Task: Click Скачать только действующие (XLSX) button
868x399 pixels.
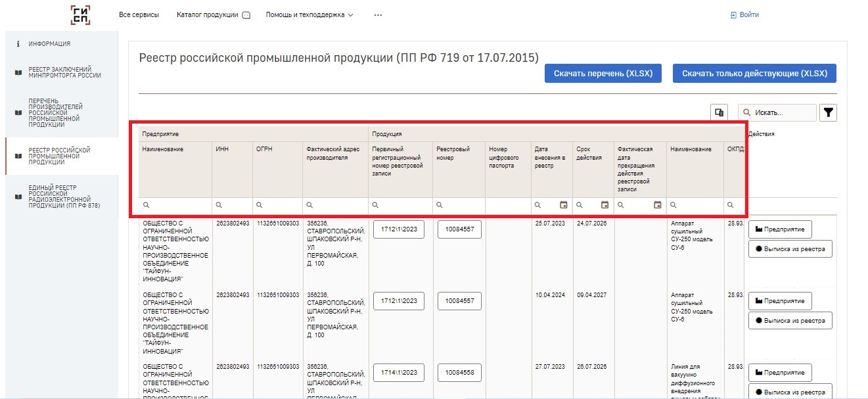Action: 754,74
